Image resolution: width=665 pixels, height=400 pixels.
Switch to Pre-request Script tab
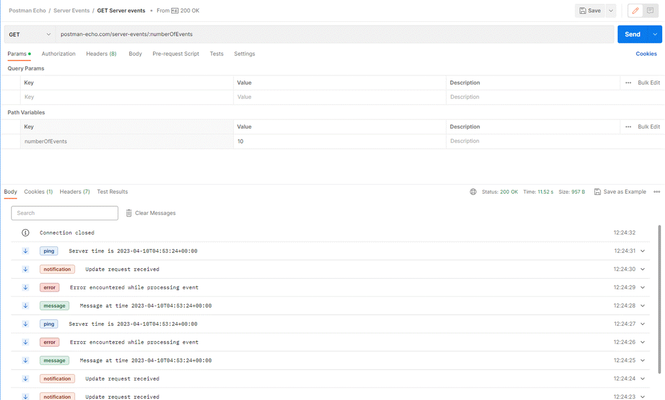pyautogui.click(x=176, y=54)
